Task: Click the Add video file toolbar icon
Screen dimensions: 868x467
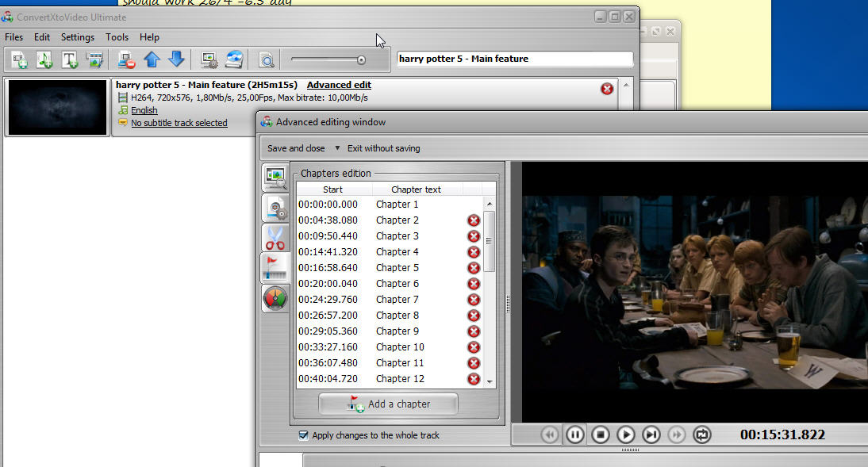Action: [19, 59]
